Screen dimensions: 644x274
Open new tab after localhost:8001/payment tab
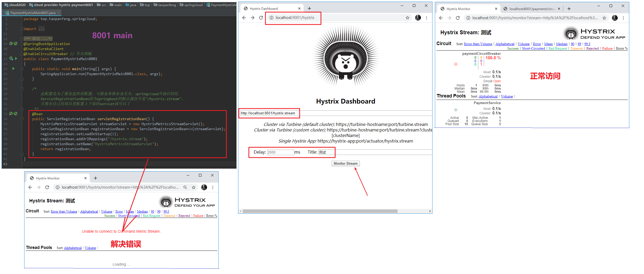tap(569, 9)
